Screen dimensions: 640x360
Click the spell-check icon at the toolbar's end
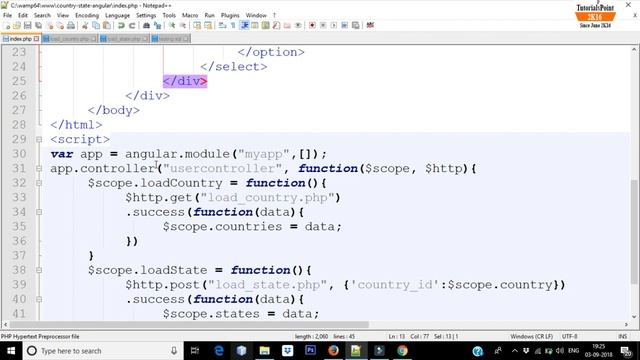(x=370, y=25)
